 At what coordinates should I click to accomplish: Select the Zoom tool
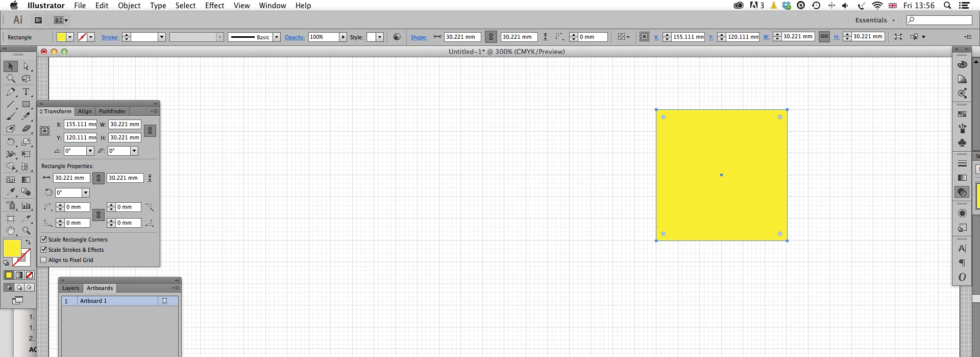26,231
